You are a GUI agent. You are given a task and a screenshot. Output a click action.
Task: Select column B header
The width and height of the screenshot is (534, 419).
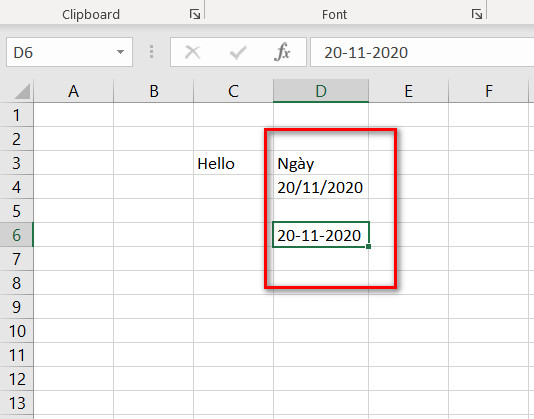pos(154,91)
